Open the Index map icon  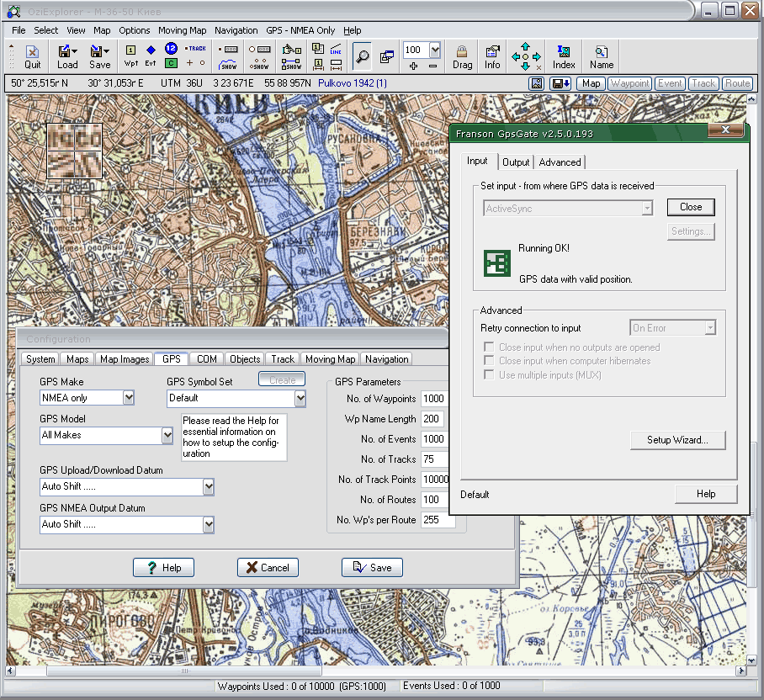pos(564,56)
